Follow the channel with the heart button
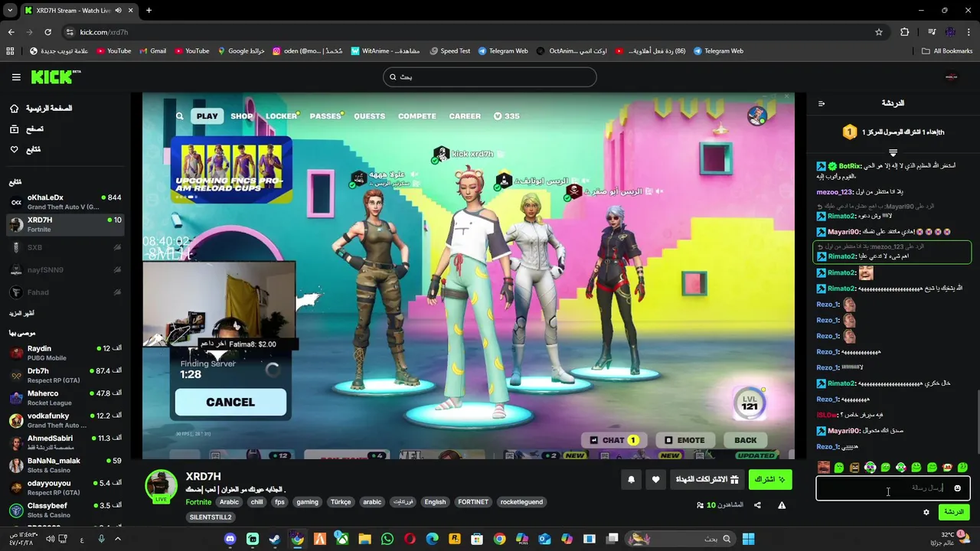The width and height of the screenshot is (980, 551). click(x=655, y=480)
